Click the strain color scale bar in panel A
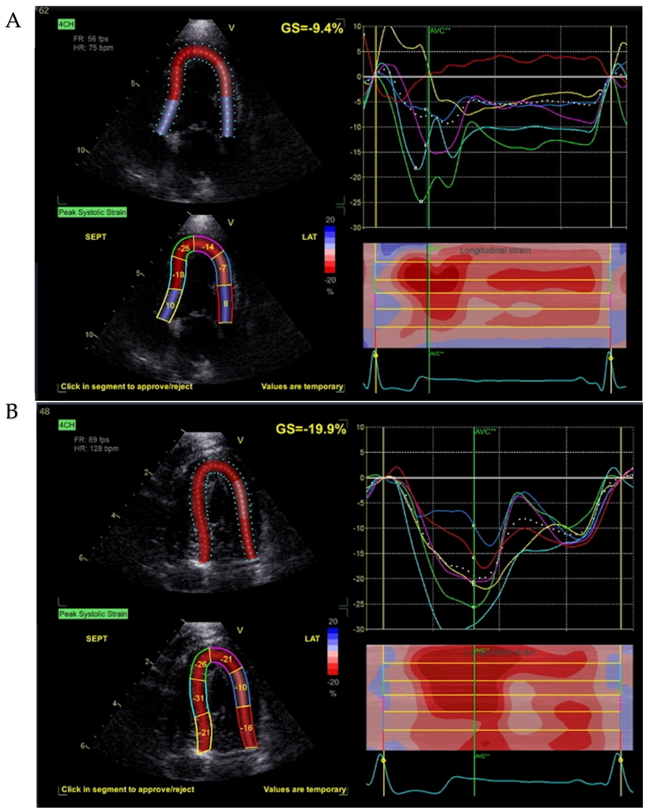The image size is (648, 812). [330, 249]
